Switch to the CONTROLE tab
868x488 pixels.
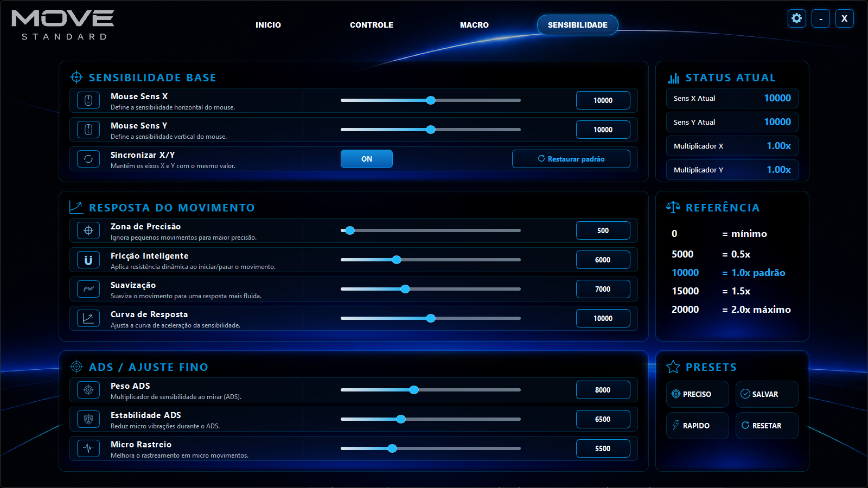(372, 25)
